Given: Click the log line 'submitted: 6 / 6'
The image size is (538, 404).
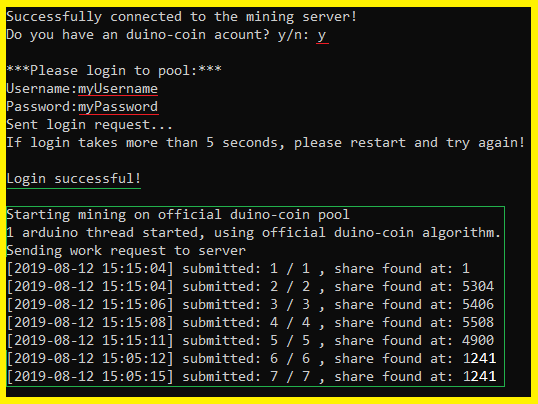Looking at the screenshot, I should coord(252,359).
